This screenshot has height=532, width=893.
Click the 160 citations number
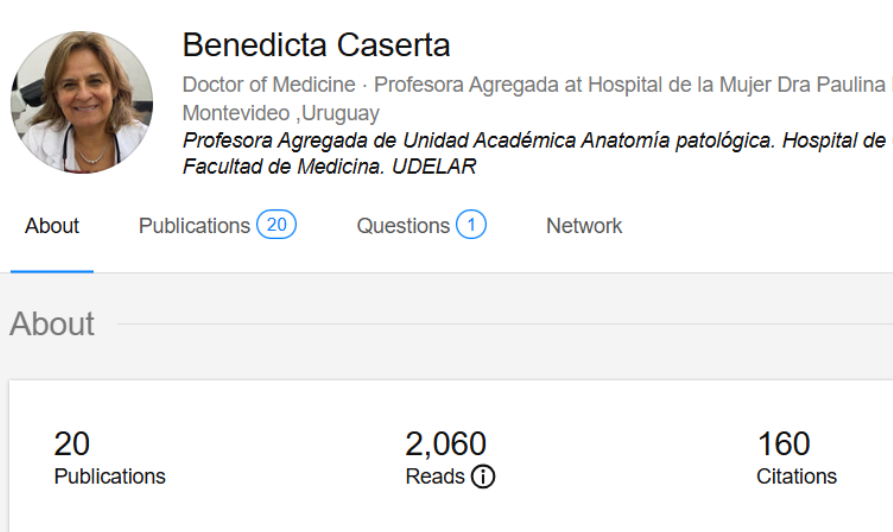coord(784,443)
